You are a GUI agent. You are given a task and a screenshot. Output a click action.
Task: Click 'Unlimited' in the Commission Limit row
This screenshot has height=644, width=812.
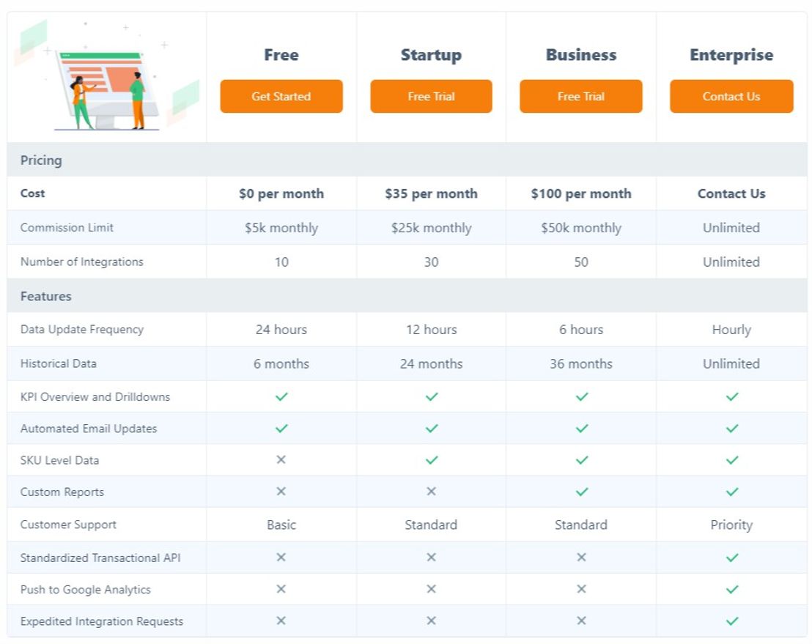[x=731, y=228]
